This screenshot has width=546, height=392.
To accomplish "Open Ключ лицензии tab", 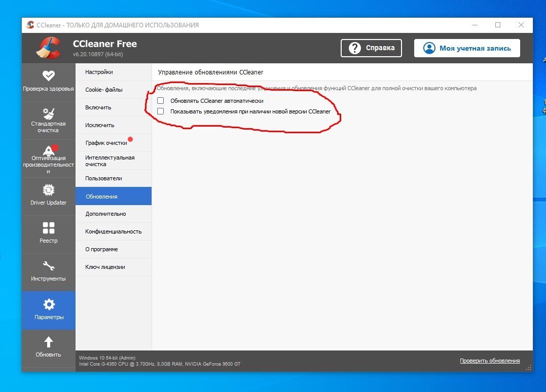I will (114, 267).
